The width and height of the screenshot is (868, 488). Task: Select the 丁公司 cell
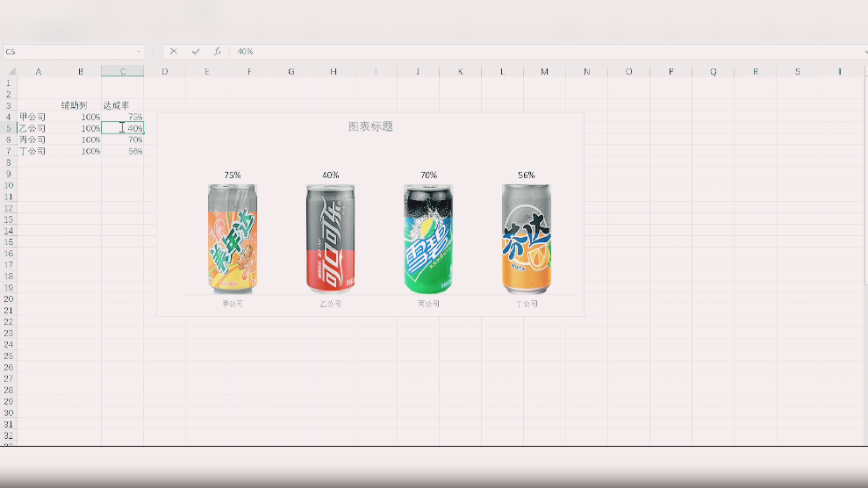39,151
